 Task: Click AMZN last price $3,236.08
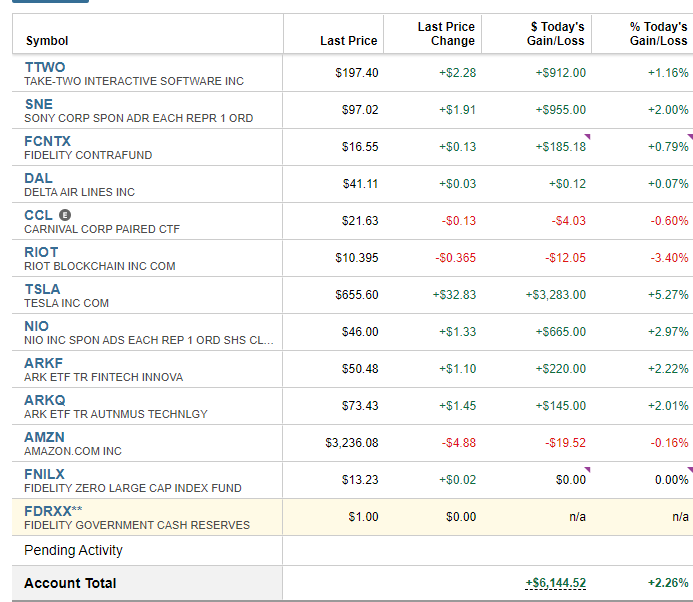tap(352, 443)
